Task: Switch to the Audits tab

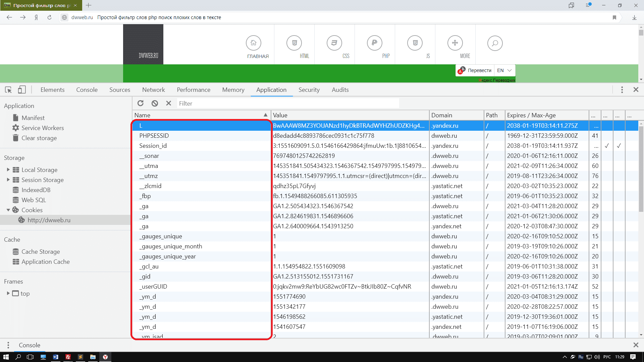Action: 340,89
